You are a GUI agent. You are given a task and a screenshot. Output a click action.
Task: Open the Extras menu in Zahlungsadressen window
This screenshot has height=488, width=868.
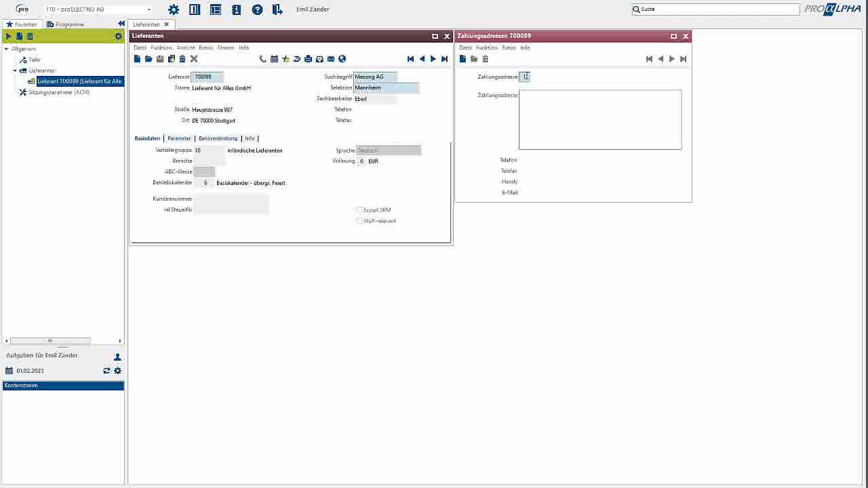tap(509, 48)
